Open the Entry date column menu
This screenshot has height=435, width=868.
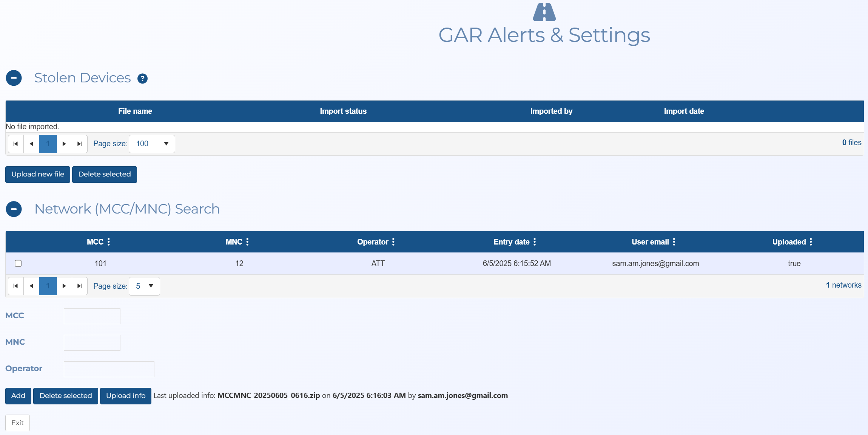point(534,242)
